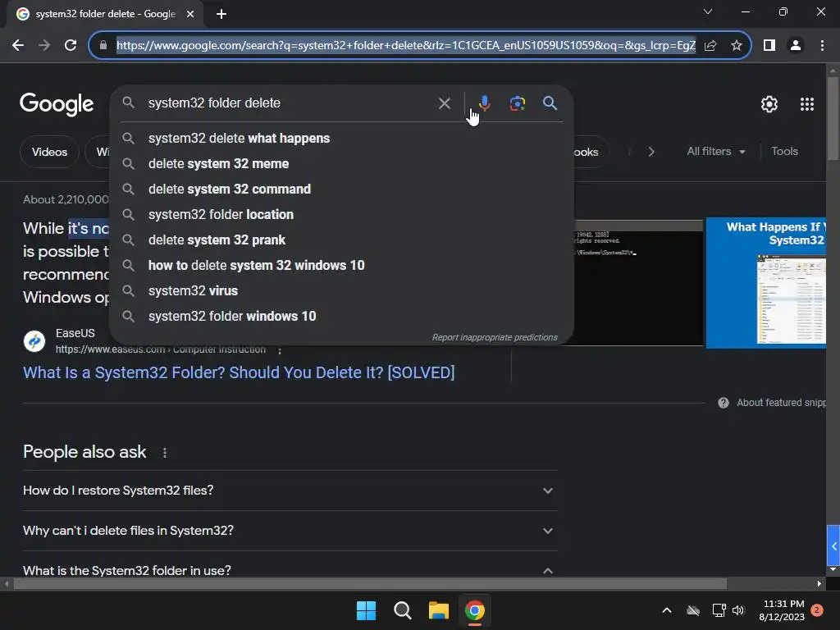Image resolution: width=840 pixels, height=630 pixels.
Task: Open the Windows Start menu
Action: point(367,610)
